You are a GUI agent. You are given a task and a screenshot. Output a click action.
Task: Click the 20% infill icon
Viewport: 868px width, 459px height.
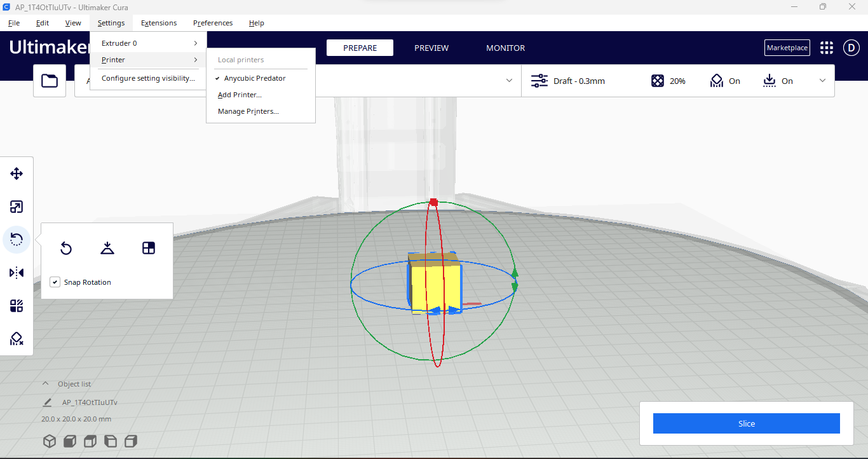(658, 81)
